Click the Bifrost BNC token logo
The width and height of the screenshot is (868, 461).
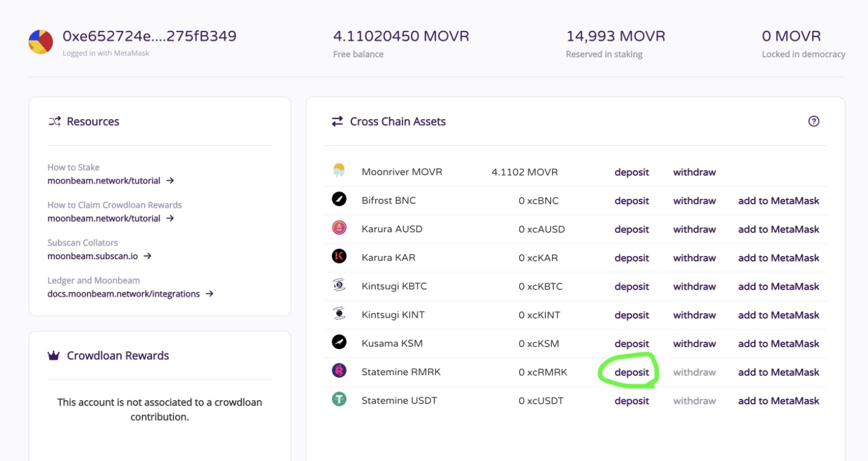click(339, 200)
